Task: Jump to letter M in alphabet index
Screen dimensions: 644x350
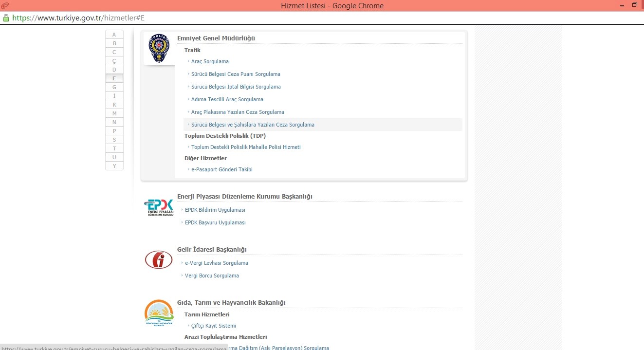Action: [114, 113]
